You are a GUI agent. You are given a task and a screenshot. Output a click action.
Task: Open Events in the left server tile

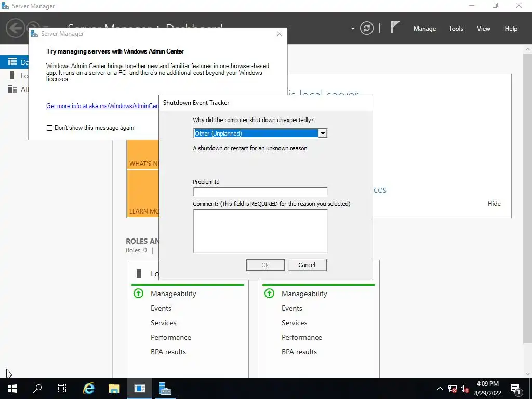(161, 309)
